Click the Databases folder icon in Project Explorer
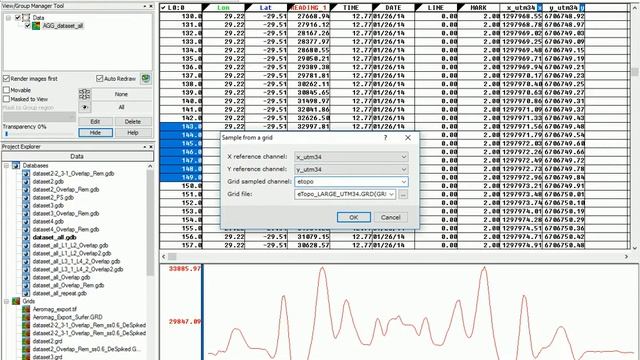The image size is (640, 360). pos(16,165)
